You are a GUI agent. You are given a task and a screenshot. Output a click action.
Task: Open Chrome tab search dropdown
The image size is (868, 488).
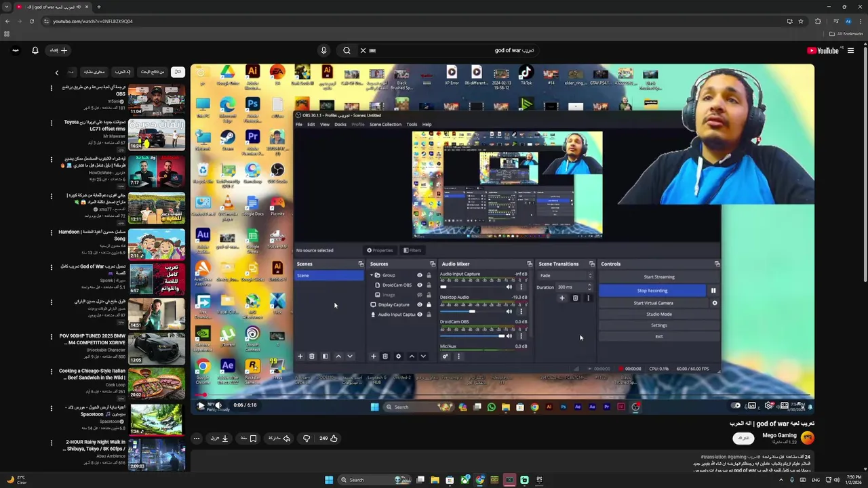pos(7,7)
